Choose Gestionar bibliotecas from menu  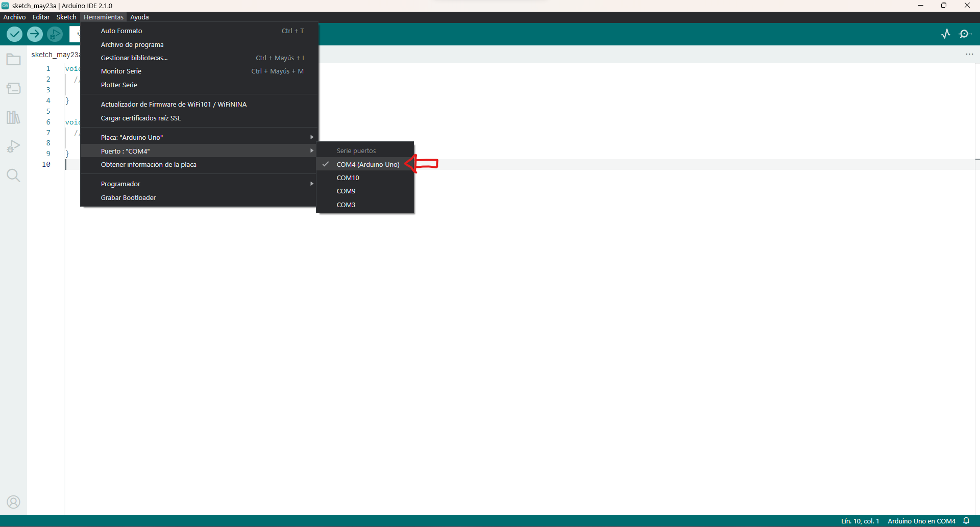(134, 58)
